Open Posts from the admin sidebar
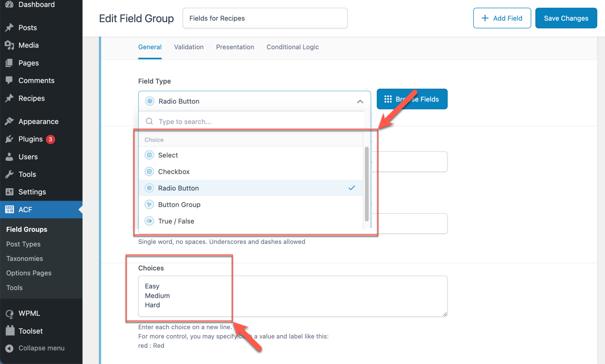Screen dimensions: 605x364 click(10, 27)
